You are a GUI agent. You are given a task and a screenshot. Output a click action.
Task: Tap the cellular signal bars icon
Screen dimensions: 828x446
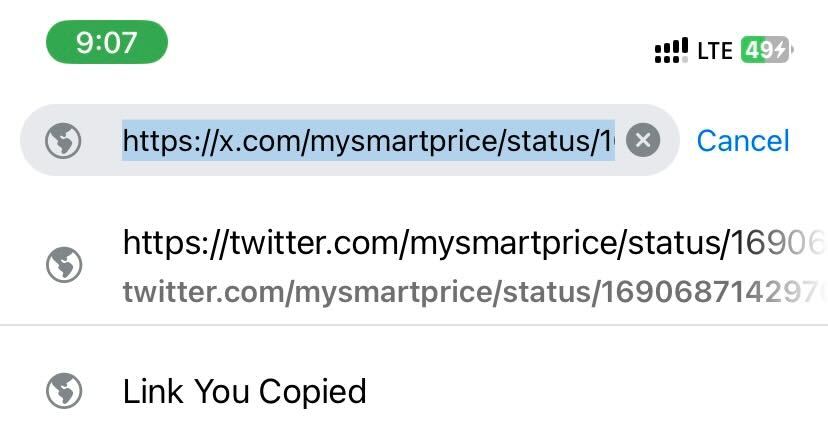click(671, 50)
